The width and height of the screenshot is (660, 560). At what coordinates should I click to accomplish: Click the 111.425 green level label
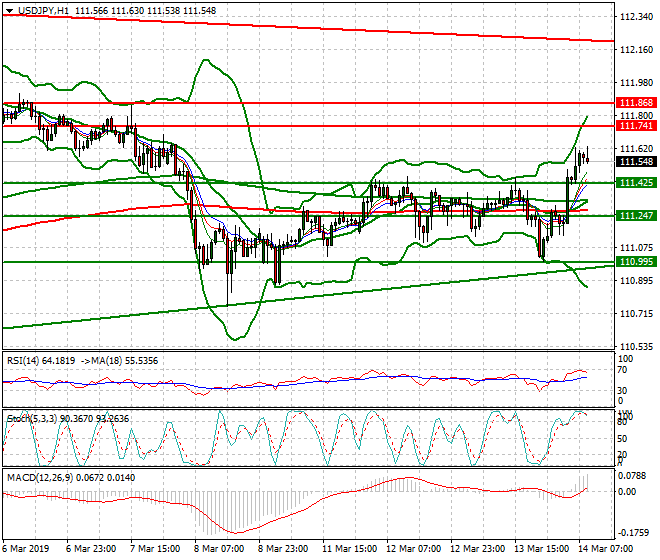(x=636, y=183)
